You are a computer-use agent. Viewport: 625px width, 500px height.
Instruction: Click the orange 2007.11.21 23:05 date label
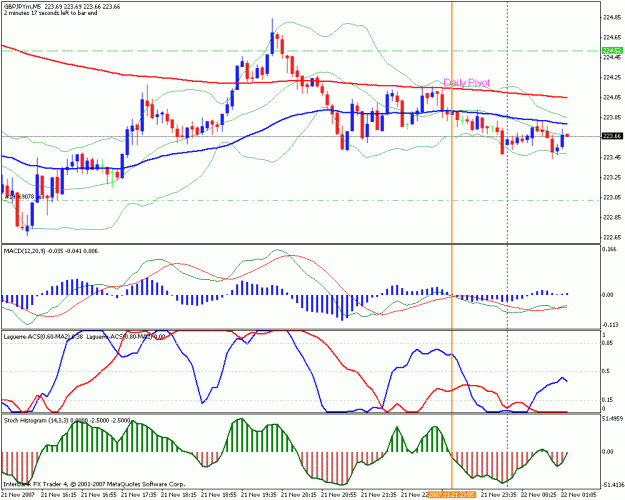(x=452, y=494)
